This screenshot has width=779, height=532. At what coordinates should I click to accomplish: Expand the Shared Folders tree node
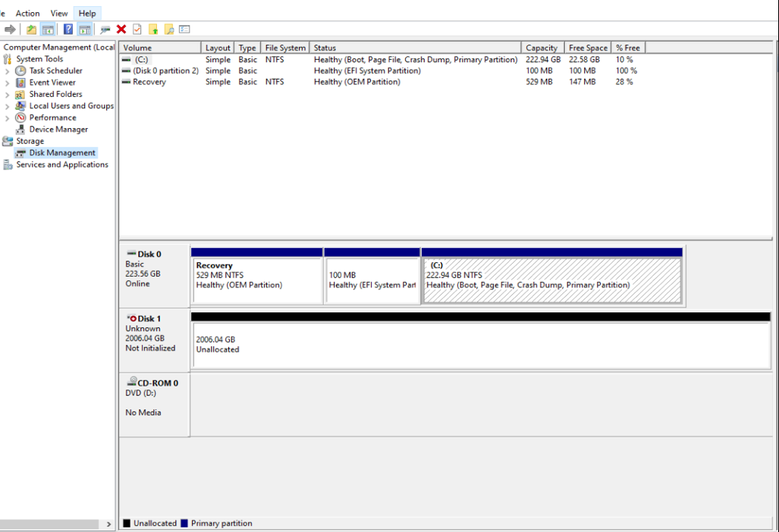click(8, 95)
